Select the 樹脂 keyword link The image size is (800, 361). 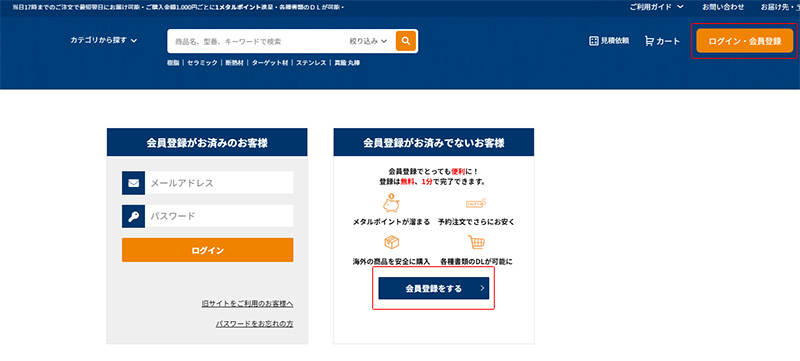(x=172, y=63)
